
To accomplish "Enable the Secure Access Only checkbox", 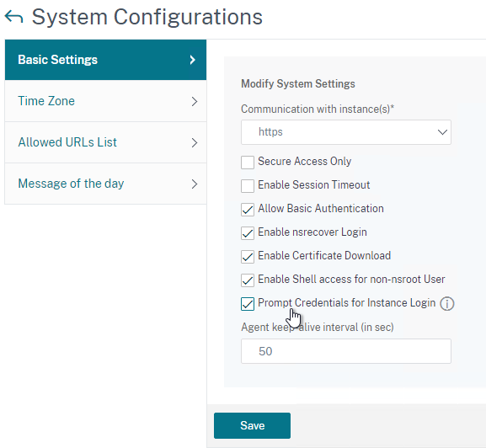I will pos(248,163).
